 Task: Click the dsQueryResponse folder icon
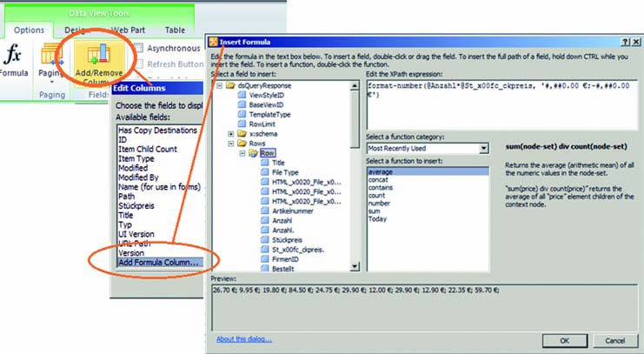[230, 85]
